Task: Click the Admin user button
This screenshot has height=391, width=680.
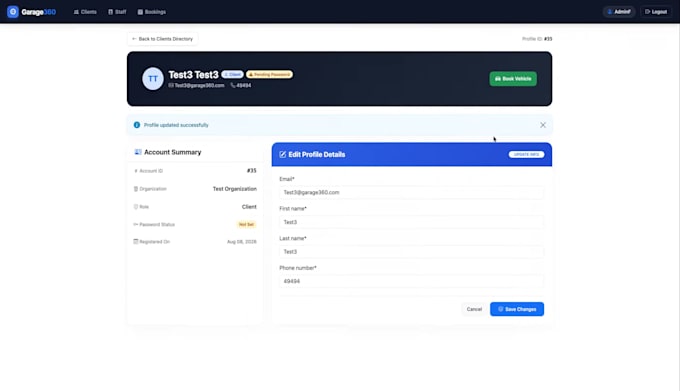Action: click(619, 12)
